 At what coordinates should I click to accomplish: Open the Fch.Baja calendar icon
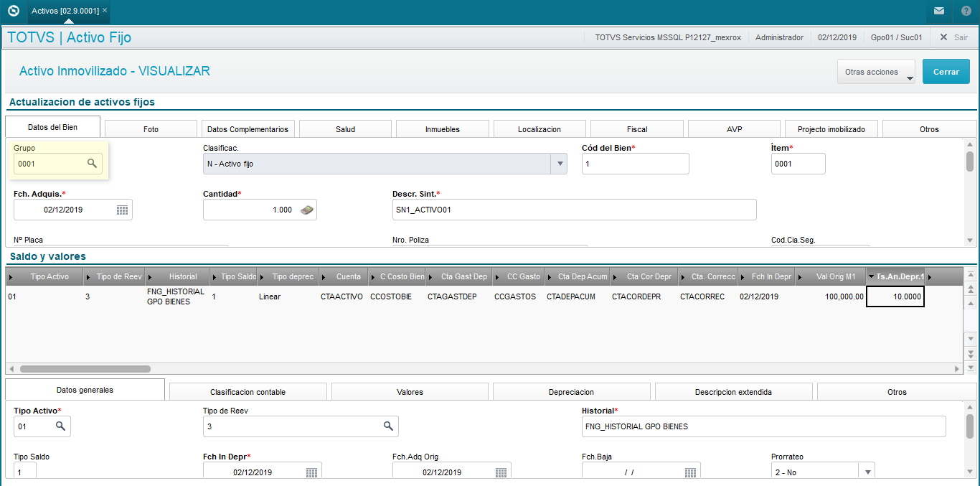click(x=690, y=472)
